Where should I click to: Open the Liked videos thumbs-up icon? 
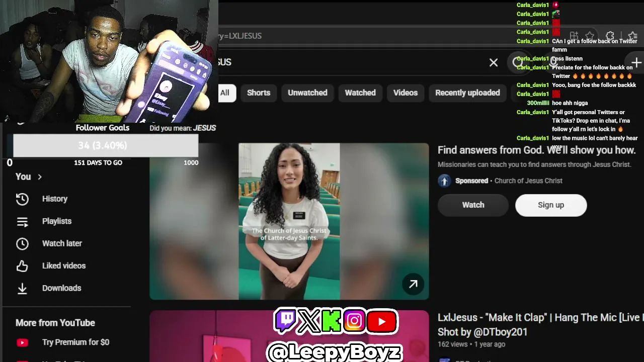(22, 266)
